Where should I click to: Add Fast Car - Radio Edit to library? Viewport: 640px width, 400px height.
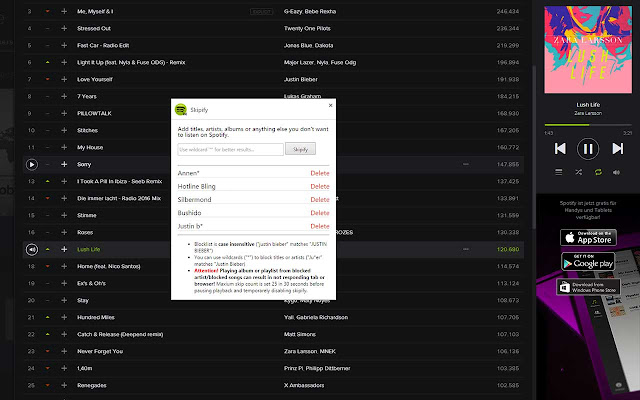click(64, 45)
